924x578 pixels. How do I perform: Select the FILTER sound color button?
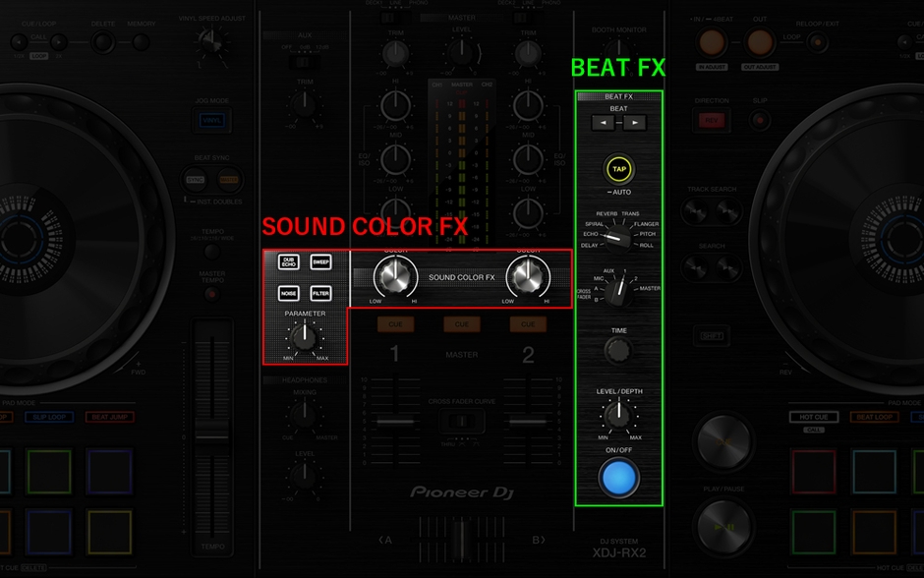coord(321,293)
